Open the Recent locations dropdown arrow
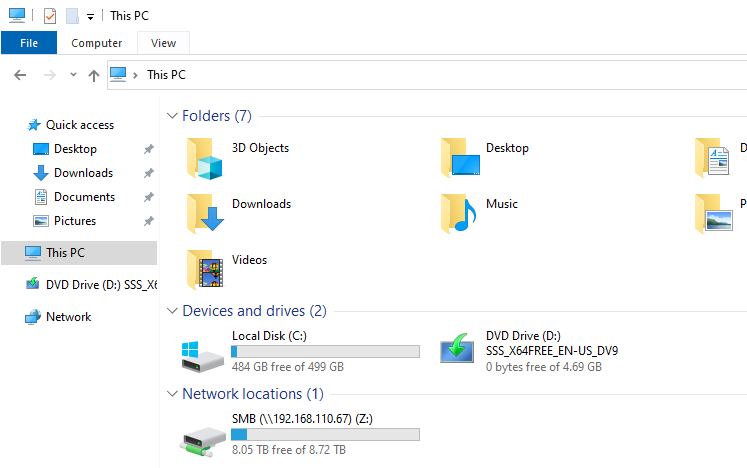 click(73, 74)
